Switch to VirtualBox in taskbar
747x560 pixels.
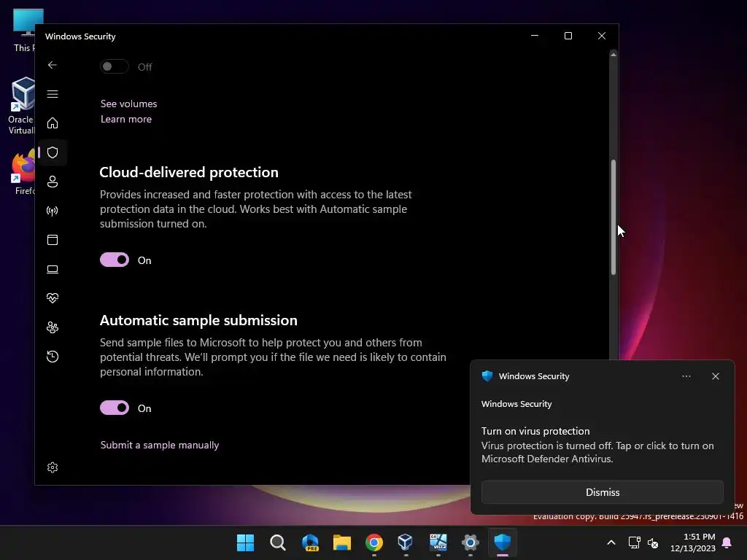coord(406,542)
